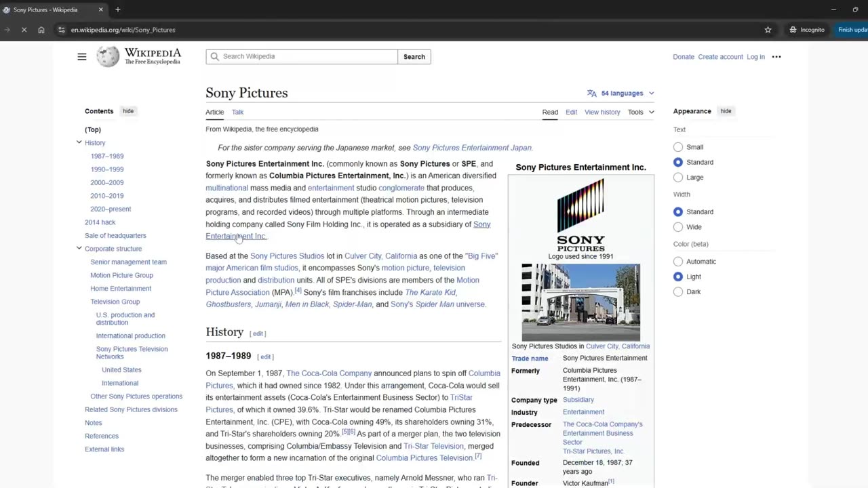This screenshot has height=488, width=868.
Task: Jump to 1987–1989 in contents
Action: point(107,156)
